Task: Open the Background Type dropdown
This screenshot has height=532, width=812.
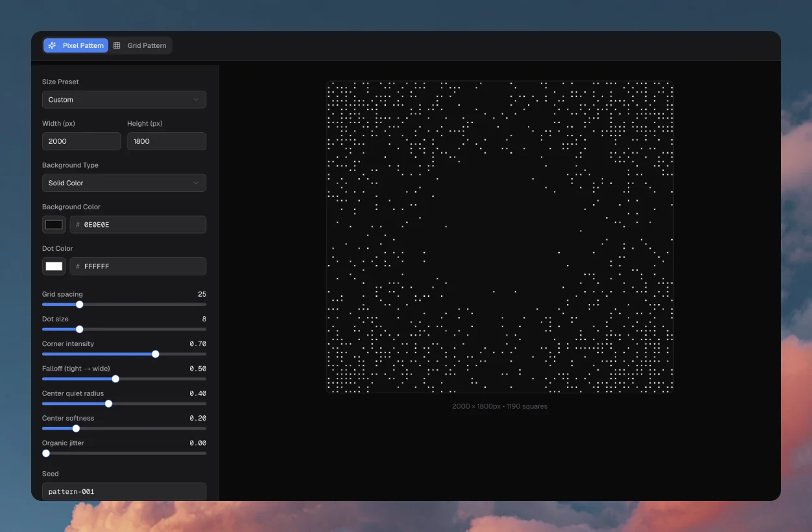Action: click(x=124, y=183)
